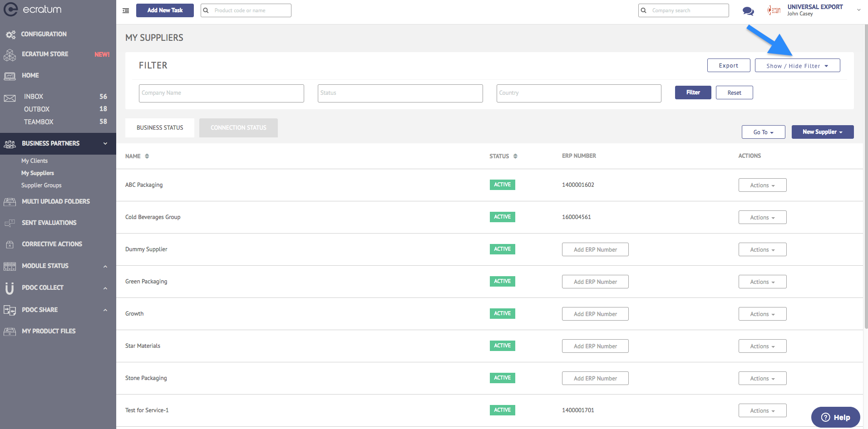868x429 pixels.
Task: Open My Clients in sidebar
Action: tap(35, 161)
